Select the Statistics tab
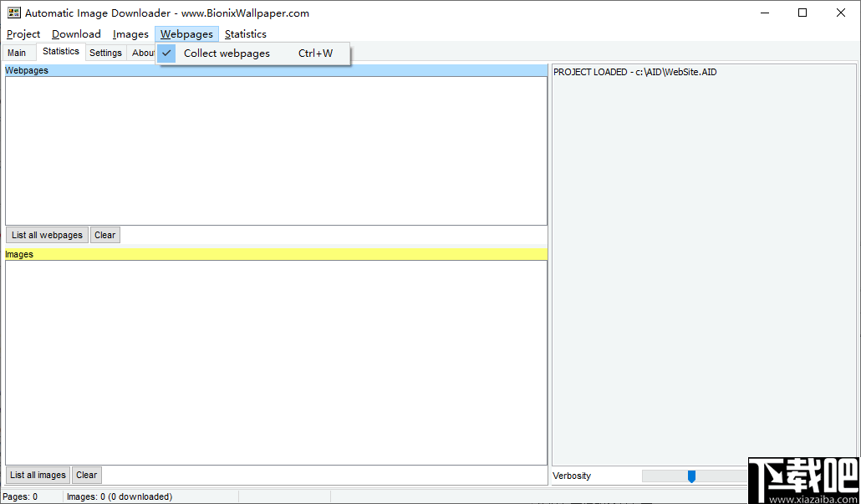This screenshot has width=861, height=504. tap(61, 51)
